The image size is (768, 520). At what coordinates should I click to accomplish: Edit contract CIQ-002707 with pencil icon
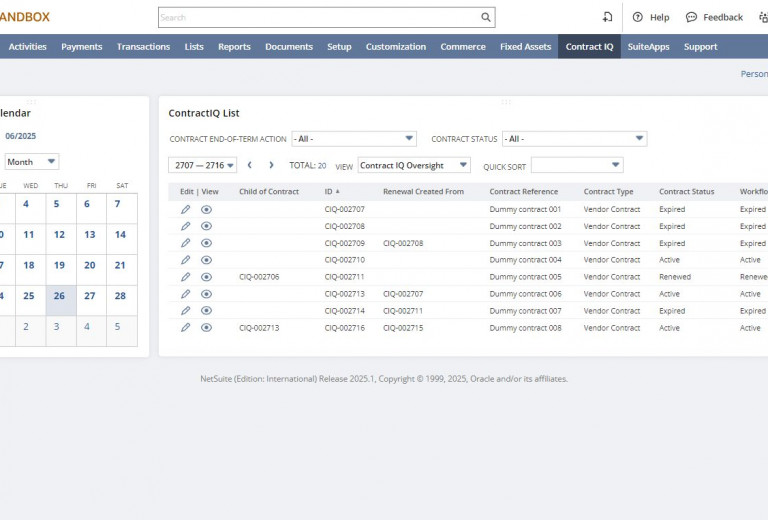186,209
